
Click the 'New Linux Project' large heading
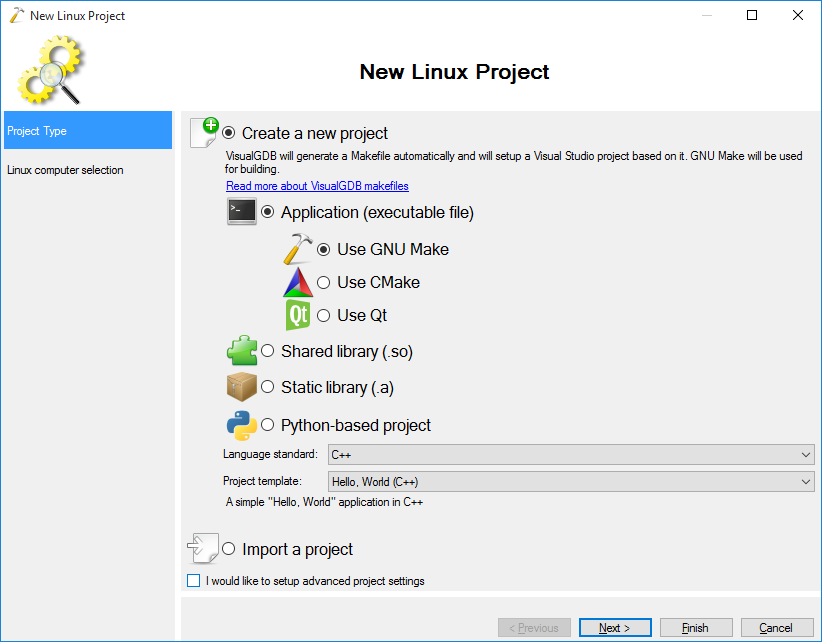pos(454,72)
